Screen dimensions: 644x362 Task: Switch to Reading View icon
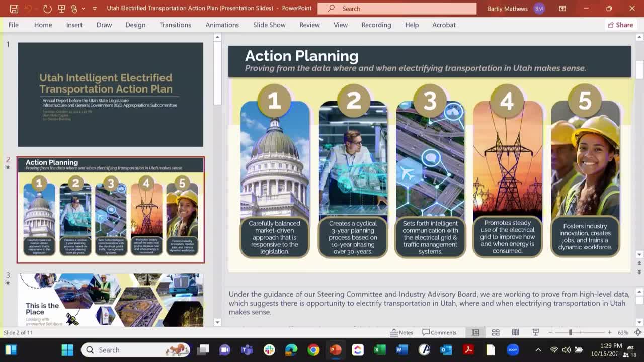tap(516, 332)
